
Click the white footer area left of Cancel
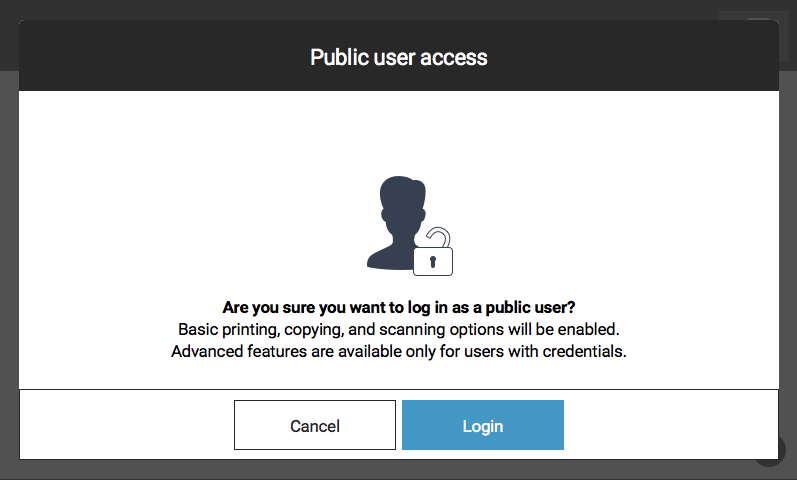(x=127, y=425)
